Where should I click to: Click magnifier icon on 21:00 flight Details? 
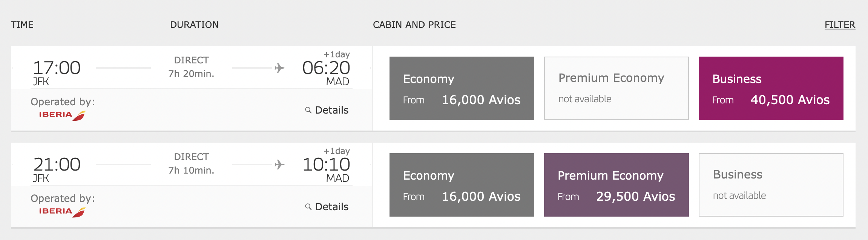click(308, 207)
